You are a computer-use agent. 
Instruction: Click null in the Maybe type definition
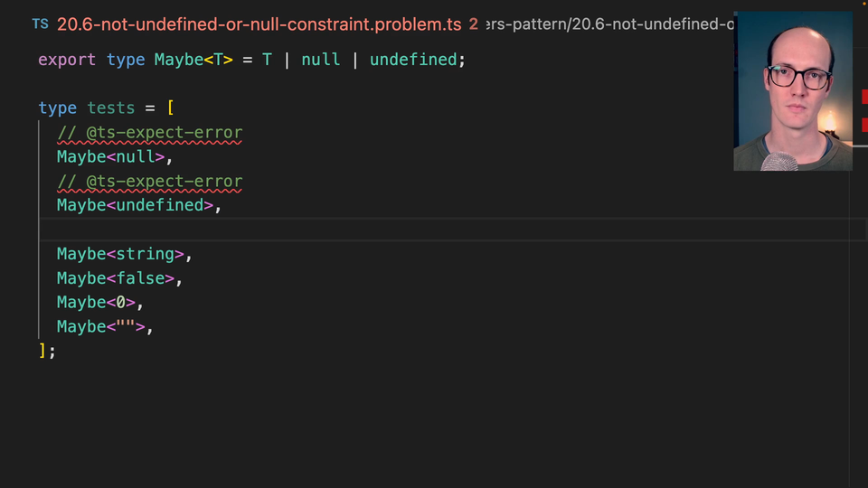point(320,60)
